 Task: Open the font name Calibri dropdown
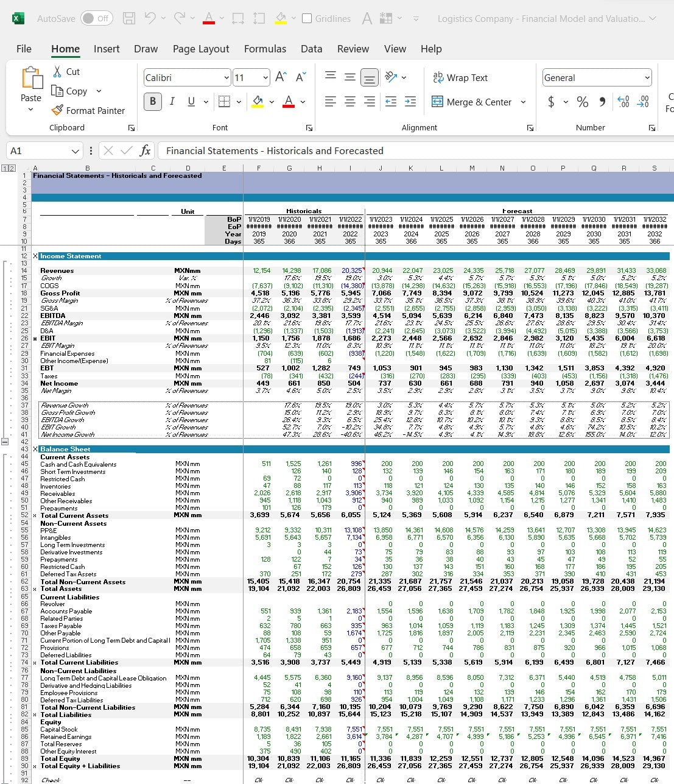click(226, 77)
